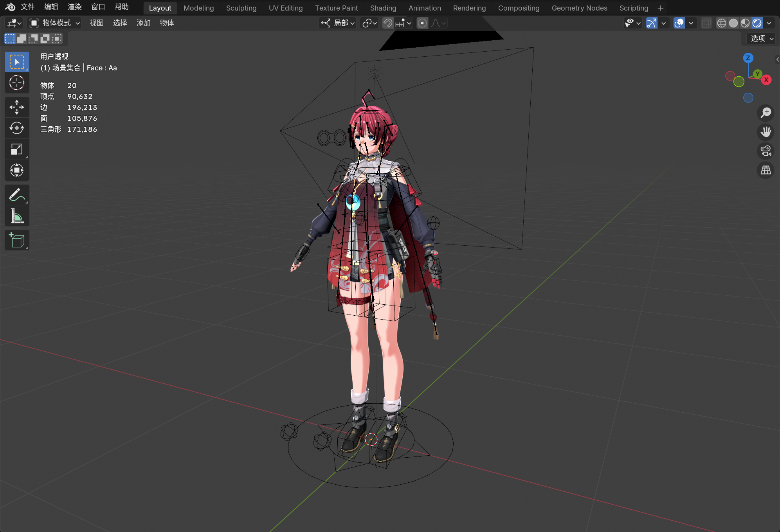
Task: Set selection mode to intersect
Action: pyautogui.click(x=57, y=39)
